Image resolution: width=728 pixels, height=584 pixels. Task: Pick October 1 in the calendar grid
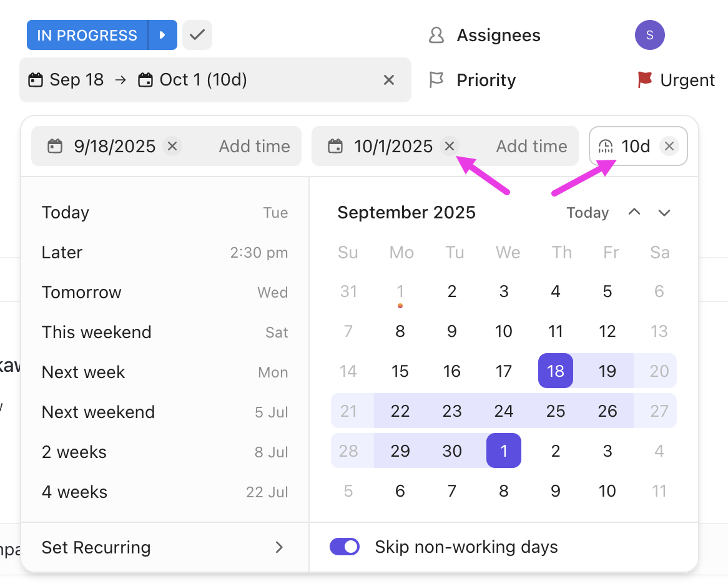503,450
